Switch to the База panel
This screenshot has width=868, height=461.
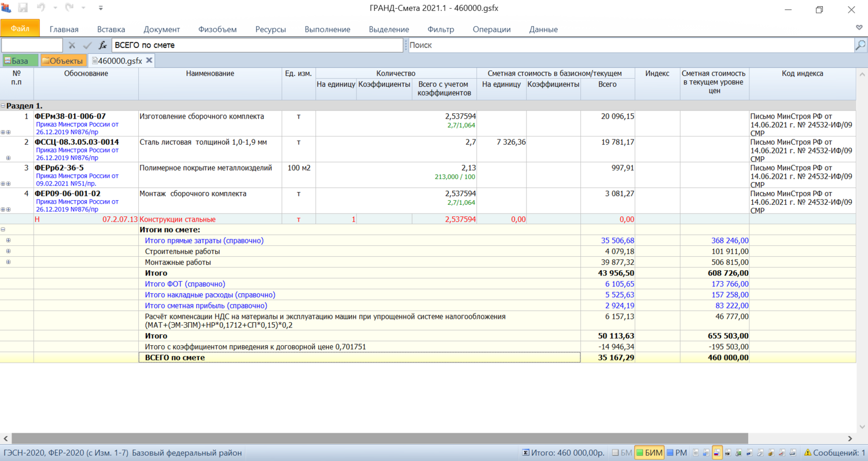19,61
